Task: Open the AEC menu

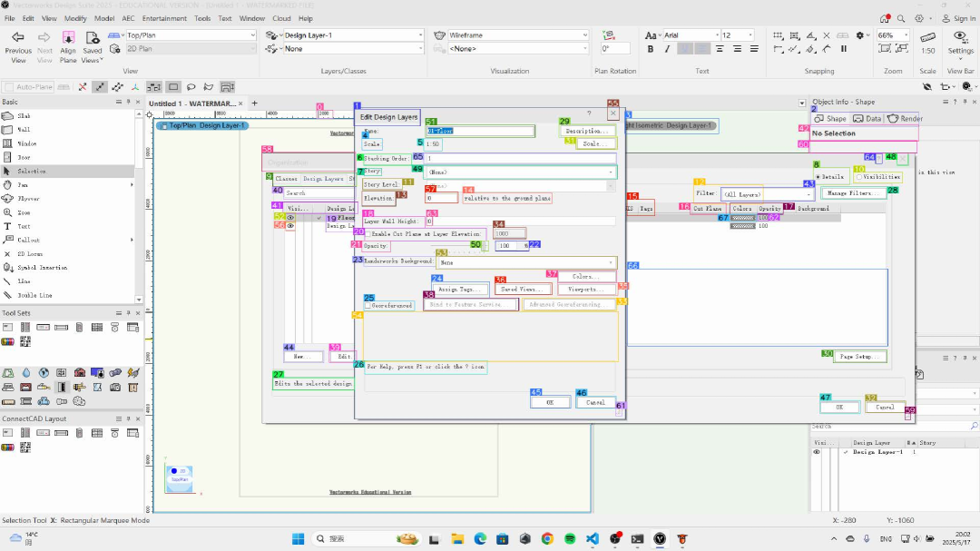Action: click(128, 18)
